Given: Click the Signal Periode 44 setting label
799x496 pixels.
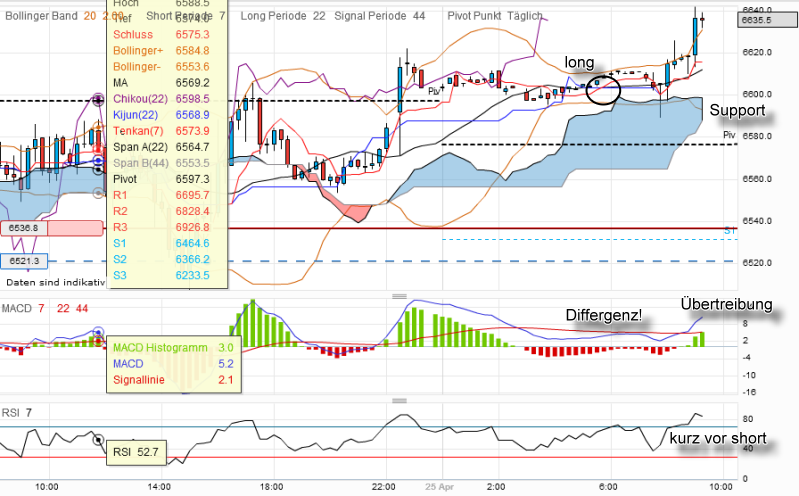Looking at the screenshot, I should point(380,16).
